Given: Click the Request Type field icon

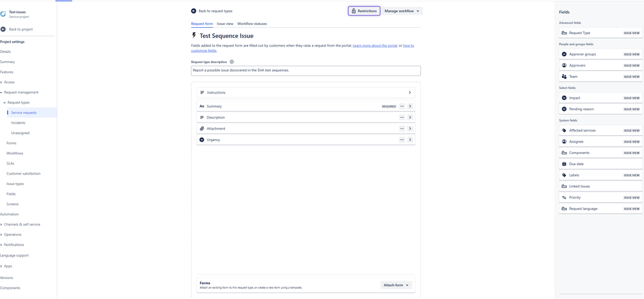Looking at the screenshot, I should pyautogui.click(x=564, y=33).
